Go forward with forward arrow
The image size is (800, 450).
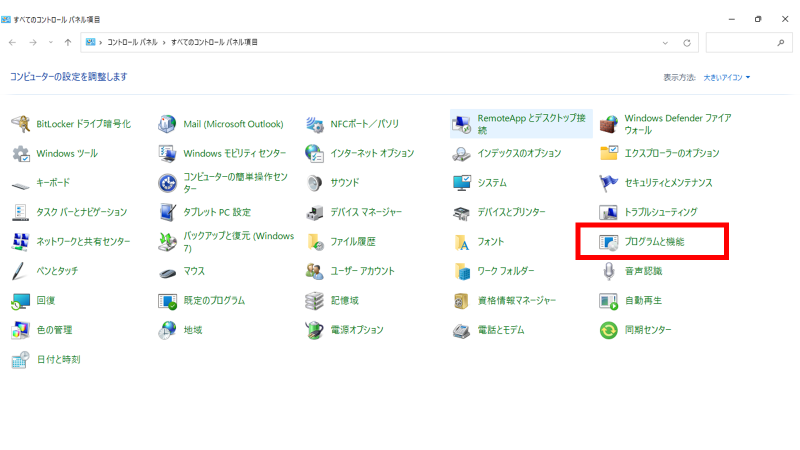[33, 42]
